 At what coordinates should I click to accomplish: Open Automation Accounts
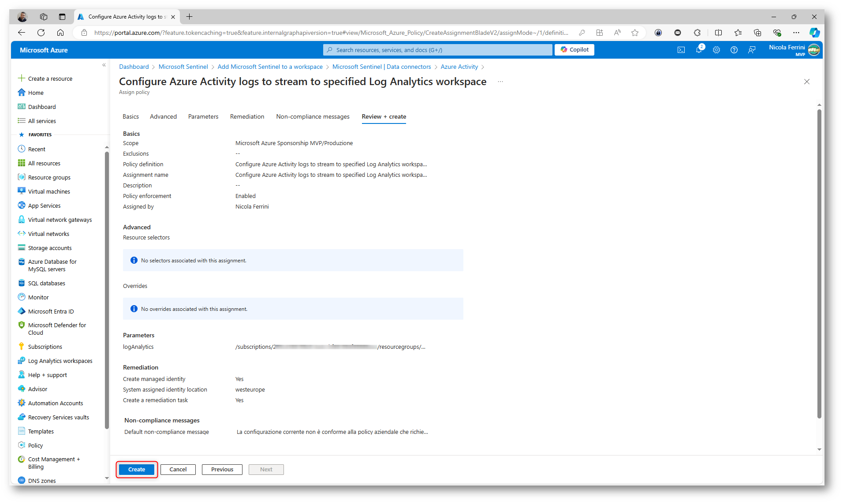(50, 403)
